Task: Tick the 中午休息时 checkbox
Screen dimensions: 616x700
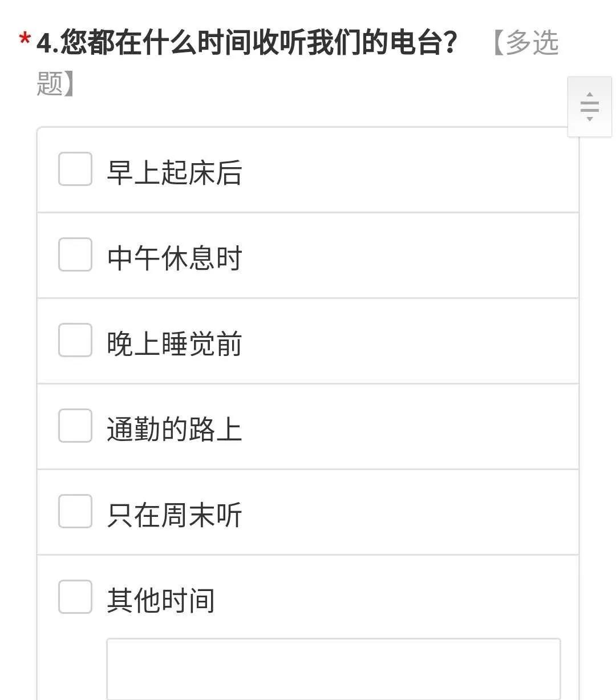Action: (x=75, y=254)
